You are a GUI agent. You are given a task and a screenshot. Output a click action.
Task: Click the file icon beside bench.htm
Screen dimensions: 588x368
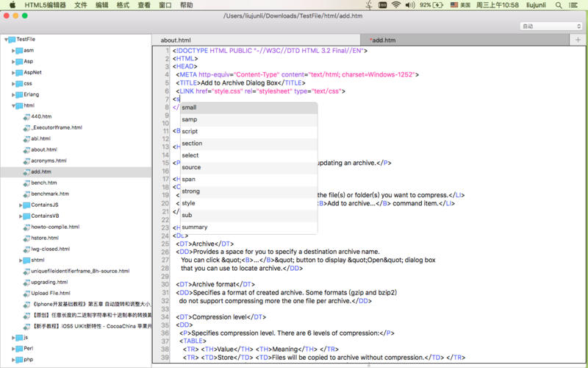(26, 183)
